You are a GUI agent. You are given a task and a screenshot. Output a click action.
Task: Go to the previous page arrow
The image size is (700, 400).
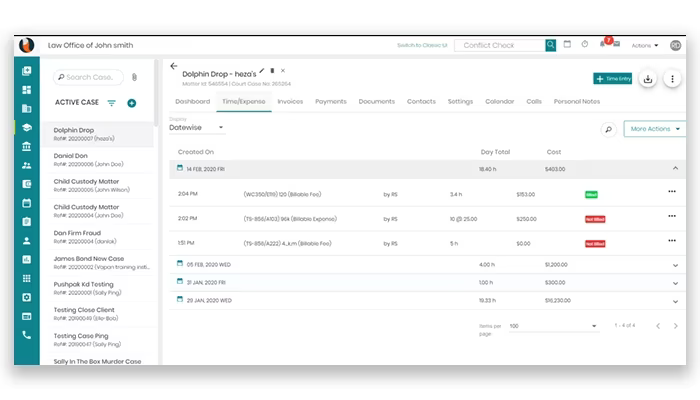click(658, 326)
